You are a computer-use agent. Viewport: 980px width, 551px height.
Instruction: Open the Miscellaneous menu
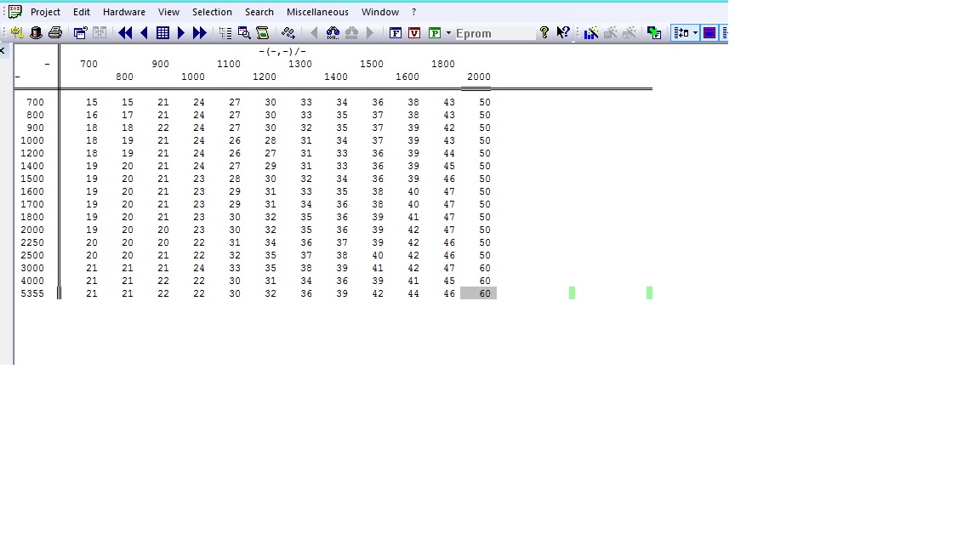317,12
